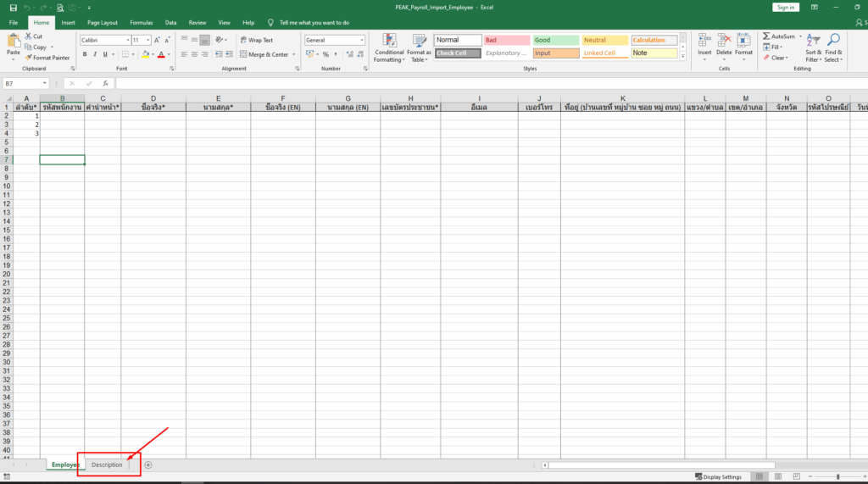Toggle Bold formatting

pos(85,54)
